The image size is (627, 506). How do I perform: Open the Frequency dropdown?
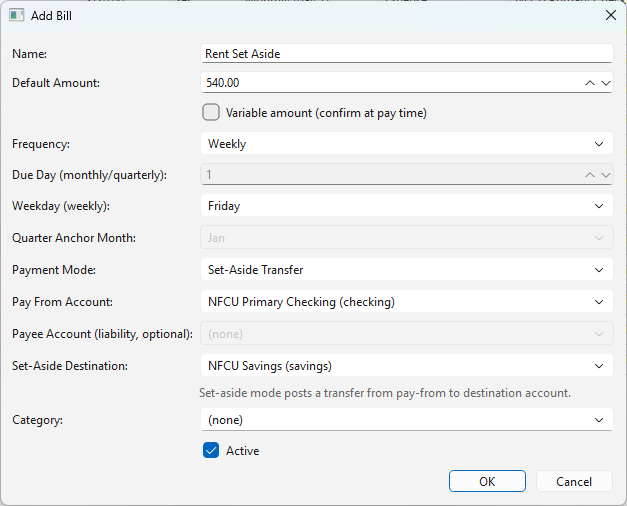click(x=406, y=144)
